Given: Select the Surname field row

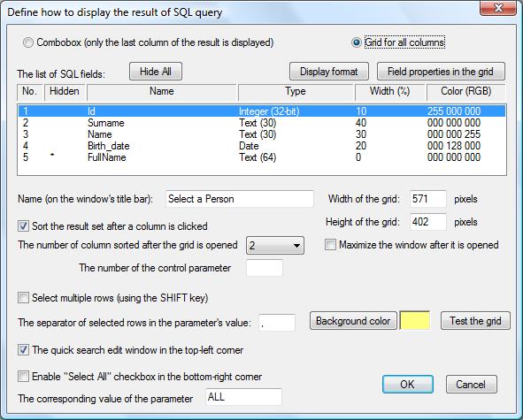Looking at the screenshot, I should coord(262,123).
